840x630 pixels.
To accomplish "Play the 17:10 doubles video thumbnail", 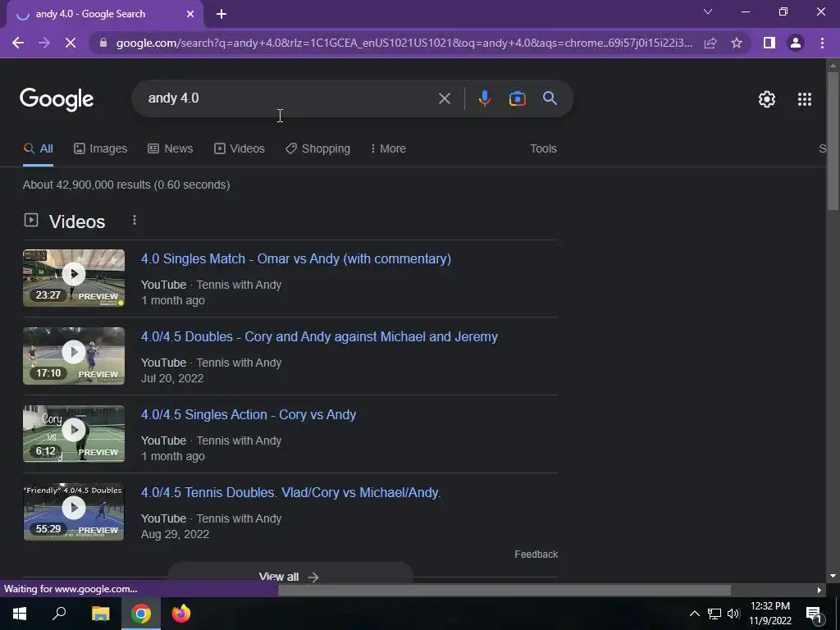I will coord(74,356).
